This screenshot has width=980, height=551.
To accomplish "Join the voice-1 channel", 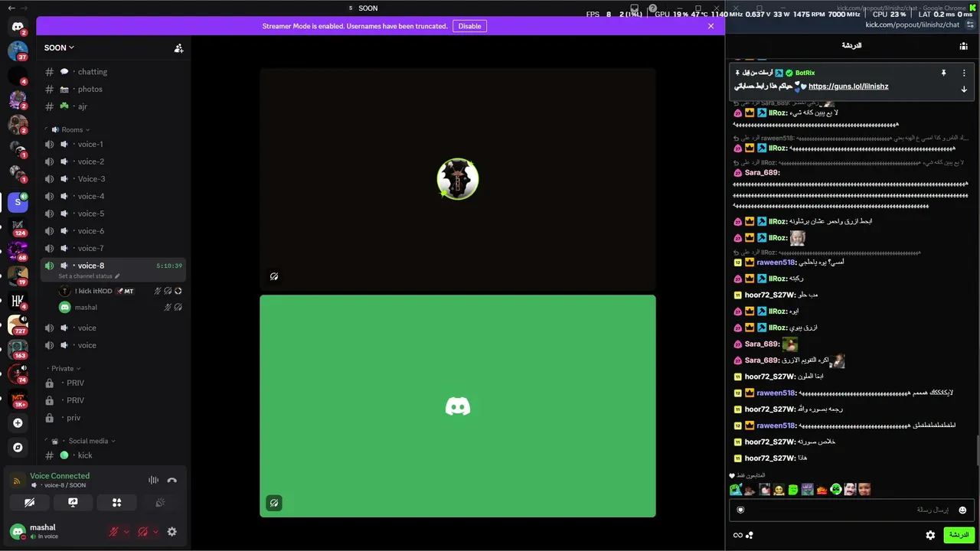I will pyautogui.click(x=113, y=145).
